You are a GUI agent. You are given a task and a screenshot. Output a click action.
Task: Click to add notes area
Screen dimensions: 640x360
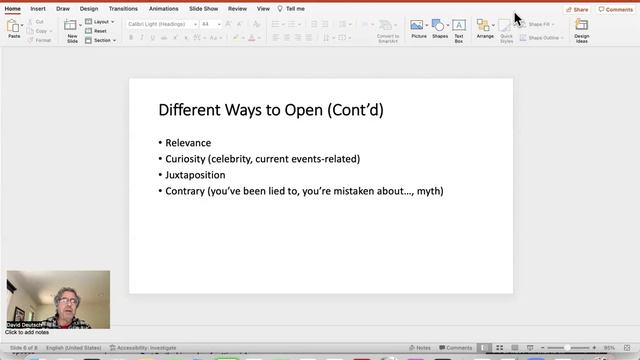click(27, 332)
